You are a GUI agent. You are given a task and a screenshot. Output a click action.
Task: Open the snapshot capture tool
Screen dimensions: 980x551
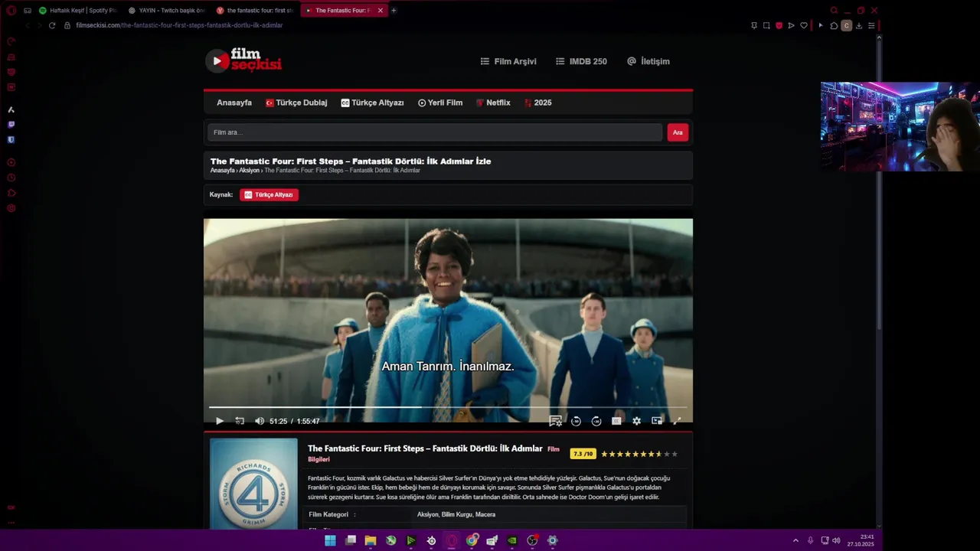766,25
